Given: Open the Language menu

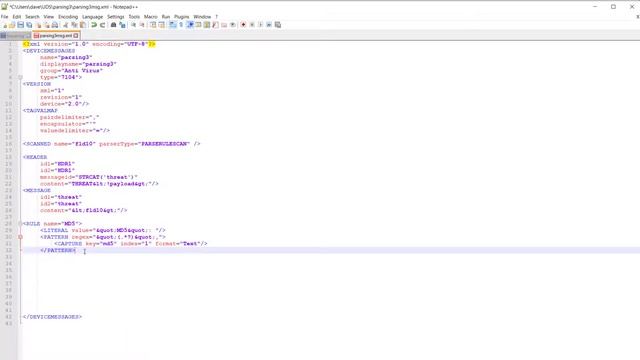Looking at the screenshot, I should 93,17.
